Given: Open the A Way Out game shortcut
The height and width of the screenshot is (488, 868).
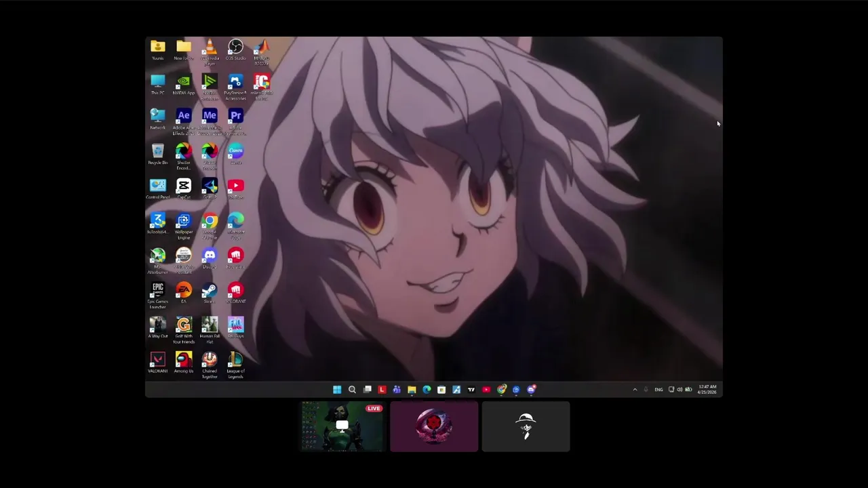Looking at the screenshot, I should click(x=157, y=327).
